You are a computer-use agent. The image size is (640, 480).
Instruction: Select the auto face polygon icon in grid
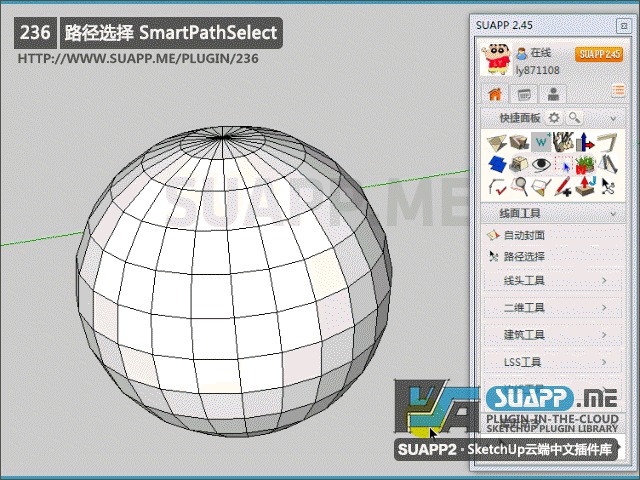[x=541, y=187]
